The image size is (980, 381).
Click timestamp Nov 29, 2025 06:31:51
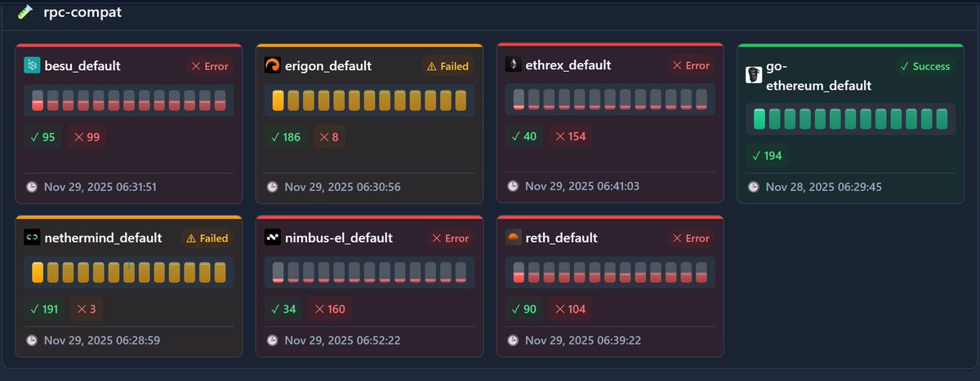click(x=100, y=187)
